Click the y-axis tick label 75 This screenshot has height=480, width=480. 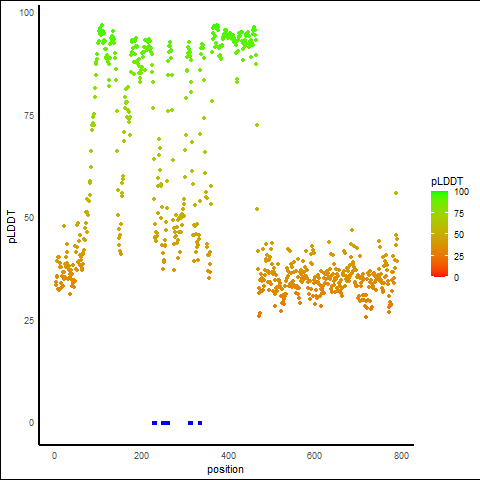point(29,116)
